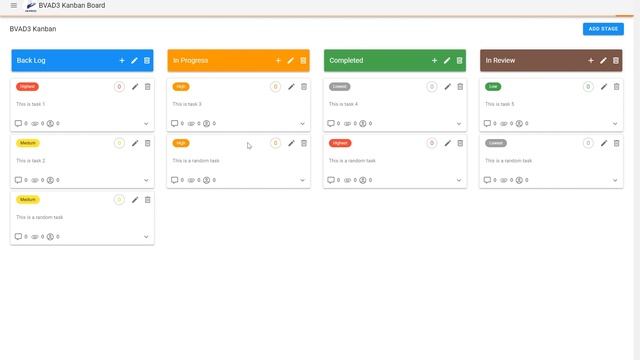The image size is (640, 360).
Task: Delete the 'This is task 5' card
Action: [x=617, y=87]
